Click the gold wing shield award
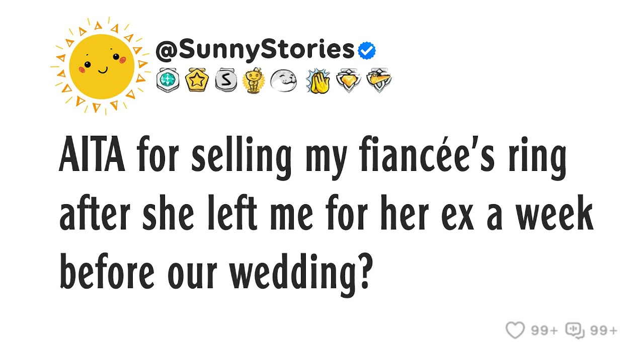The width and height of the screenshot is (644, 362). coord(379,80)
